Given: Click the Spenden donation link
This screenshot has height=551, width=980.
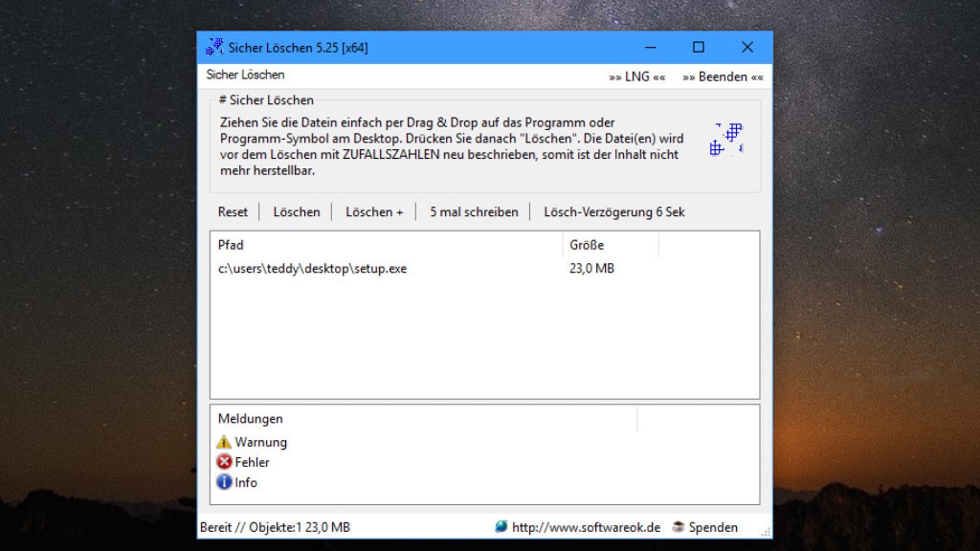Looking at the screenshot, I should [x=711, y=527].
